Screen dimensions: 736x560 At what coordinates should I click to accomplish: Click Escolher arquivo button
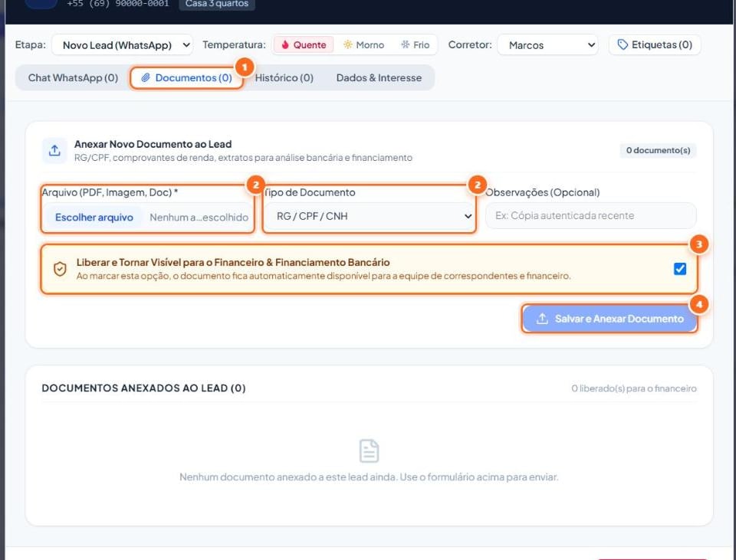(94, 217)
